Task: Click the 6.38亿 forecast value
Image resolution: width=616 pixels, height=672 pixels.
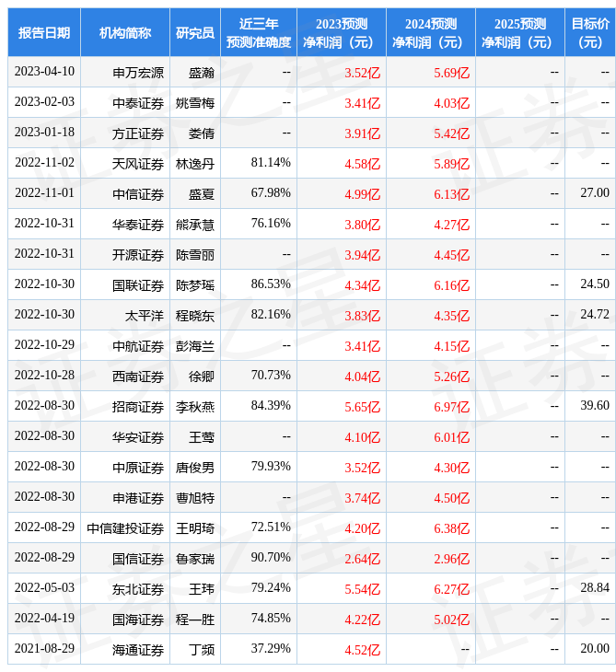Action: click(451, 529)
